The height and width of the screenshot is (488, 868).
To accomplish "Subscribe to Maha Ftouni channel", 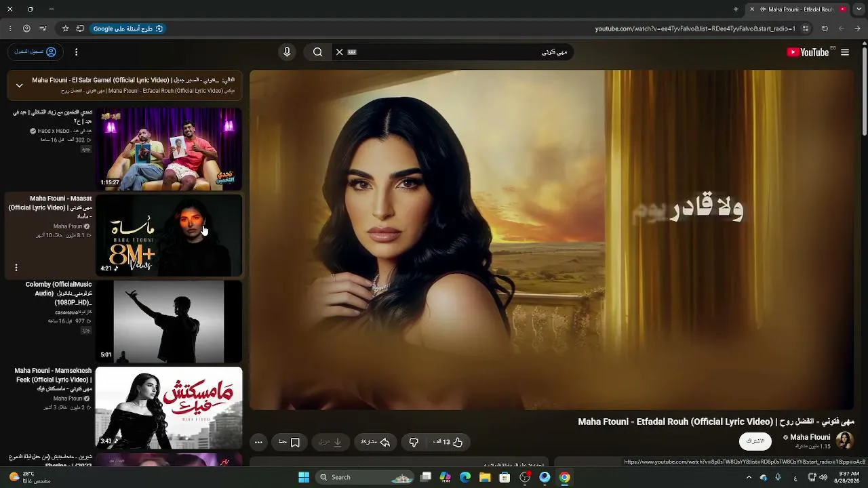I will tap(755, 441).
